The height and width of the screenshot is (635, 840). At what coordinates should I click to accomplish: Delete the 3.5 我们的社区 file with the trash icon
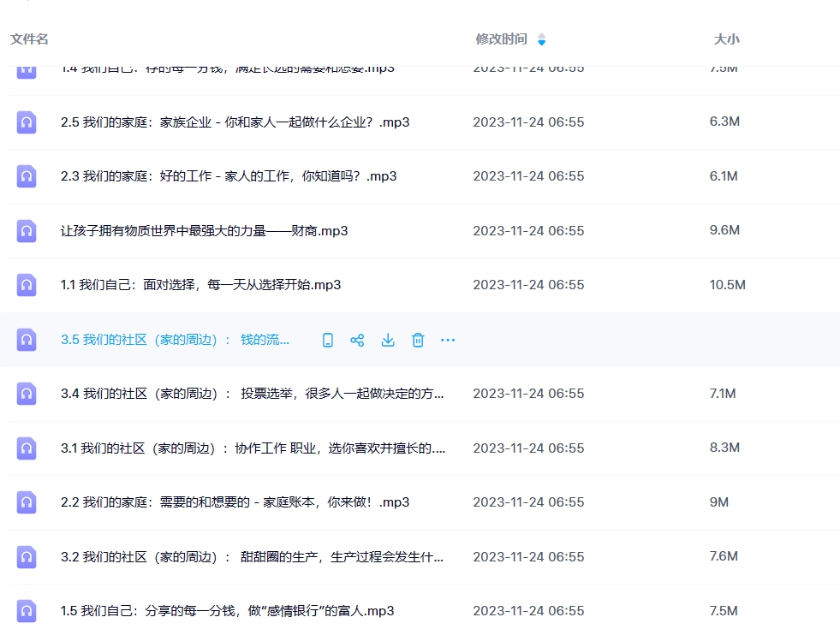(x=418, y=340)
